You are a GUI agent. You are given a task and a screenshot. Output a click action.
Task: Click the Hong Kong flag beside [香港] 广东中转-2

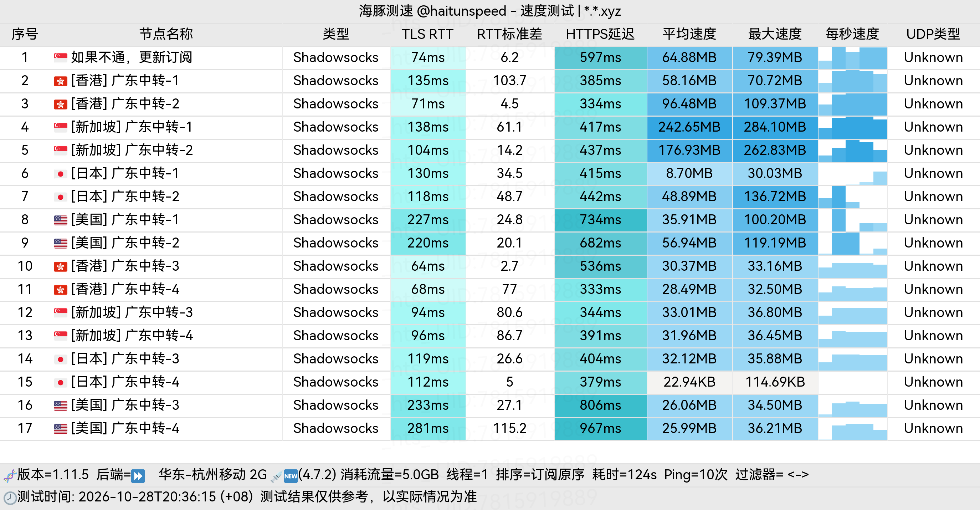pyautogui.click(x=61, y=104)
